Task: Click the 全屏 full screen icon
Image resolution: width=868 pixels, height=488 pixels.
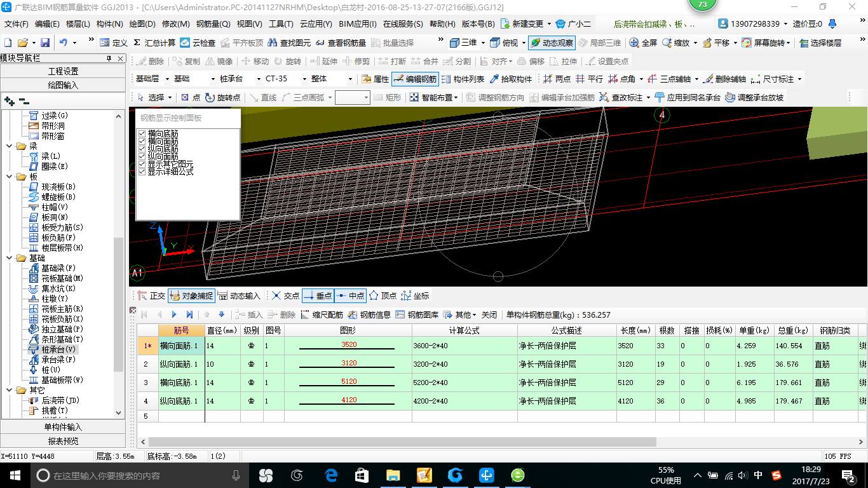Action: [634, 43]
